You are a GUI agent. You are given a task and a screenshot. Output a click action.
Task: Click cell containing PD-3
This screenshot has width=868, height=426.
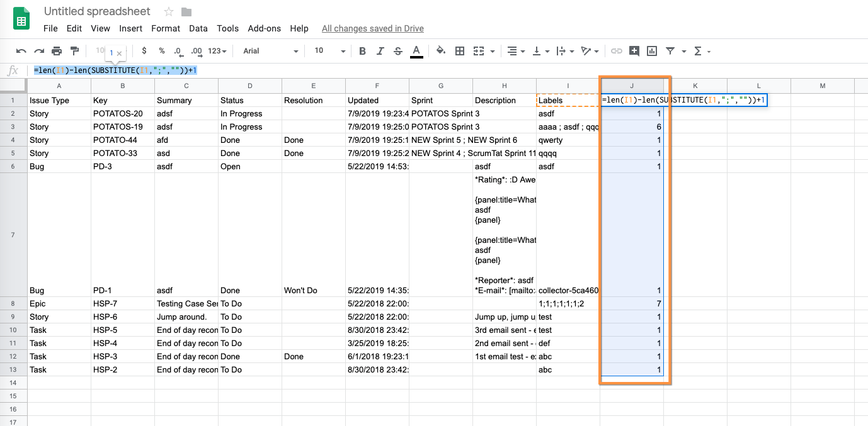(123, 167)
